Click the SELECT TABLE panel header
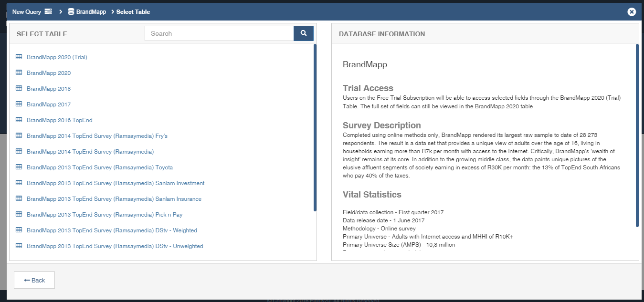644x302 pixels. [42, 34]
